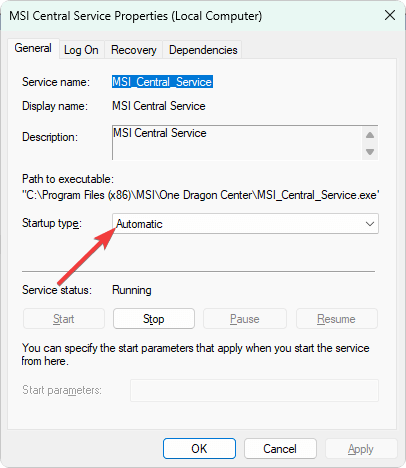Screen dimensions: 406x468
Task: Close the MSI Central Service Properties dialog
Action: 390,15
